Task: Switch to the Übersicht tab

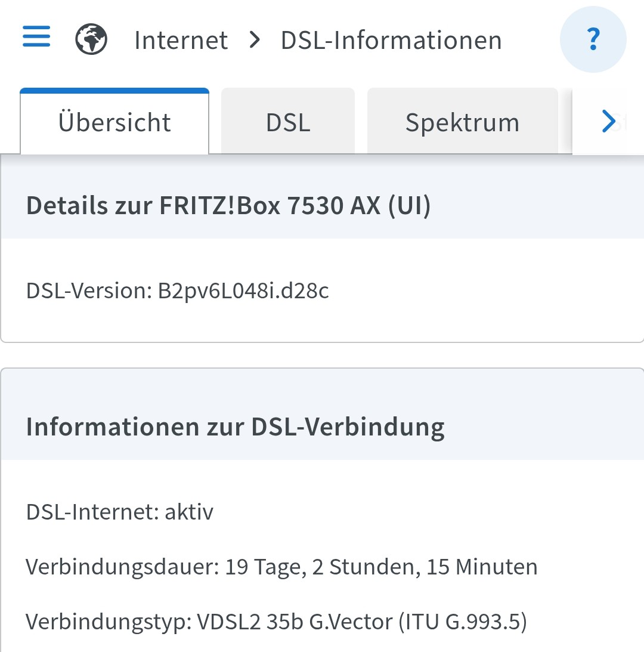Action: tap(114, 122)
